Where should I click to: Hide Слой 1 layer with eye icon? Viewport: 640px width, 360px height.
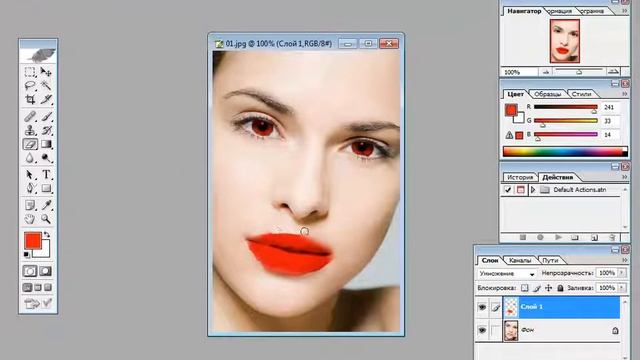(482, 307)
